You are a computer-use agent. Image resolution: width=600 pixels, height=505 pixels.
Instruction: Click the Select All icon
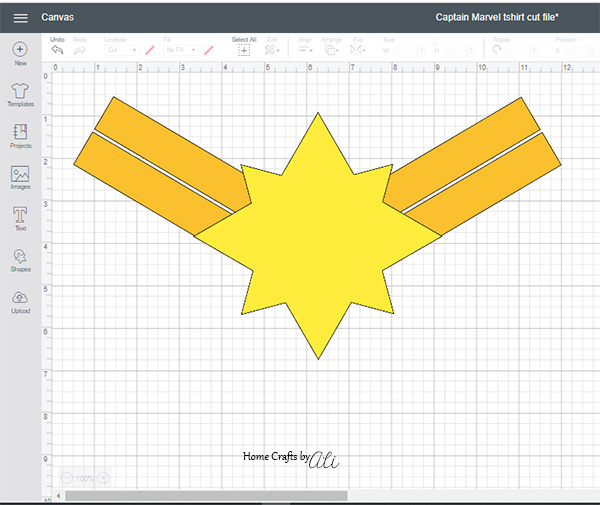click(244, 50)
